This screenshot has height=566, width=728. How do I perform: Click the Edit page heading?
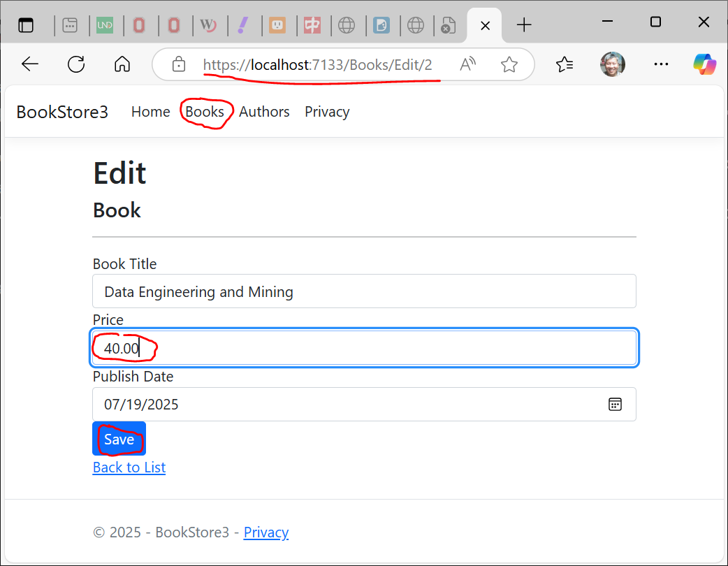(x=119, y=173)
